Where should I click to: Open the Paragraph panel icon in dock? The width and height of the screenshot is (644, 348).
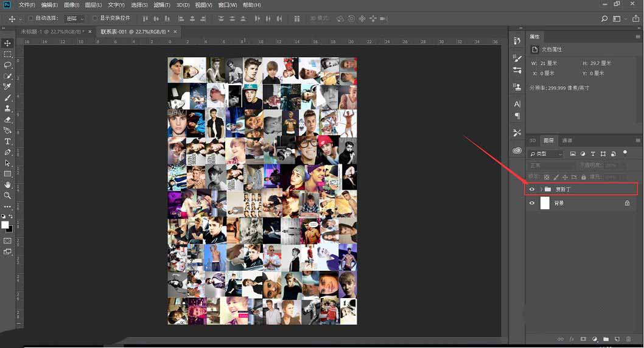click(x=517, y=116)
